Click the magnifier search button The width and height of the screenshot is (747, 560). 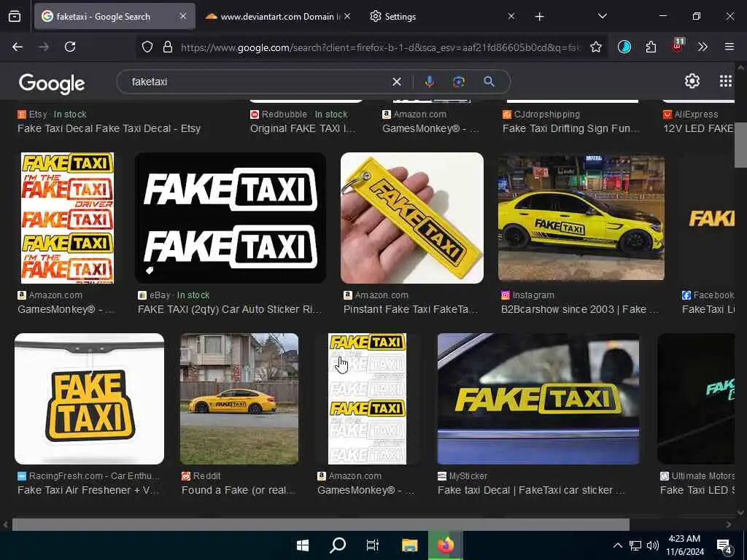(489, 82)
